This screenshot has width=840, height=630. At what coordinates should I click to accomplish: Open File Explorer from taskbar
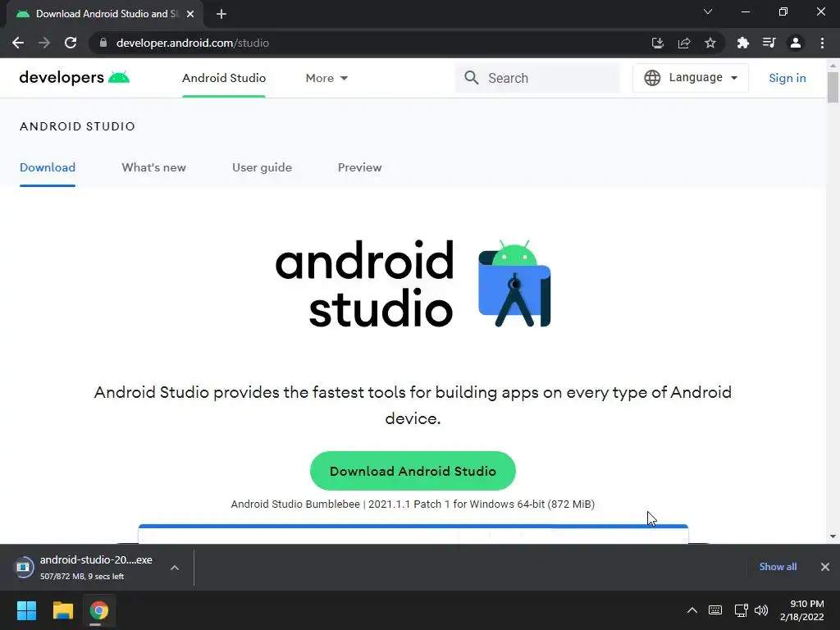[x=62, y=610]
